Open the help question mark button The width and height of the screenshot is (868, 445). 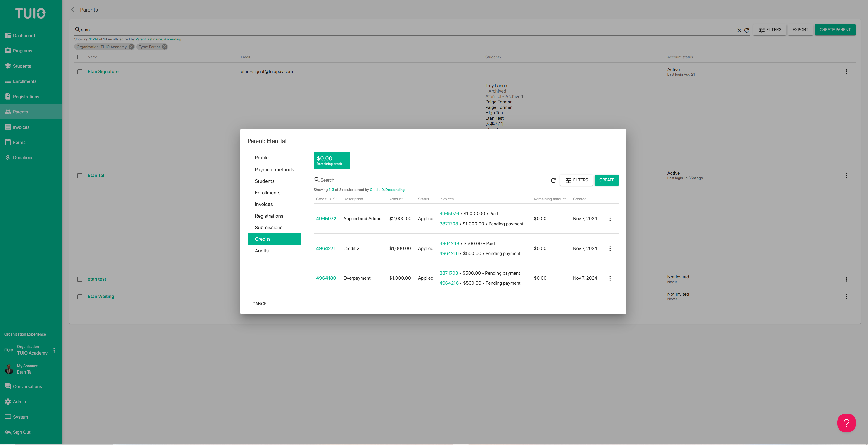(846, 423)
